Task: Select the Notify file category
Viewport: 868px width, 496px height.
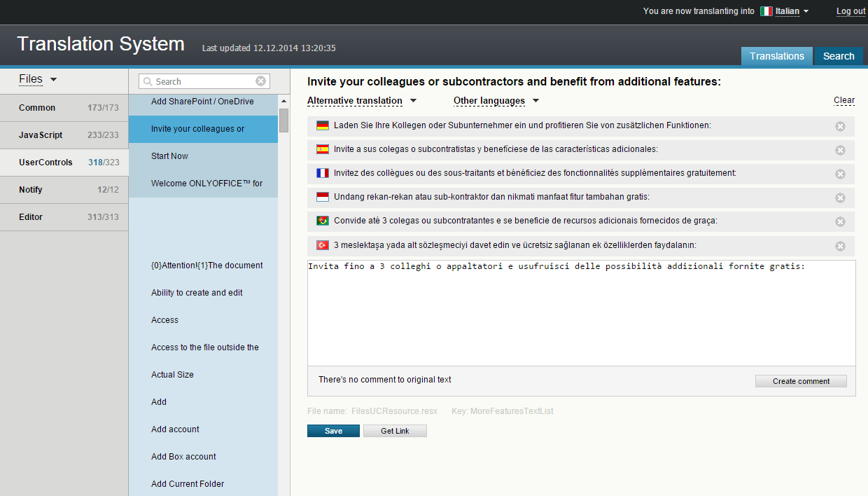Action: pos(64,190)
